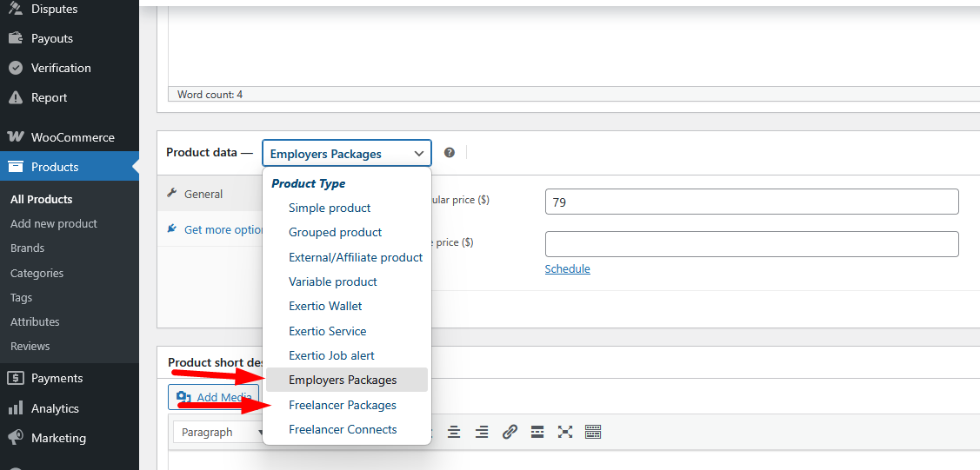
Task: Go to Attributes submenu
Action: point(35,321)
